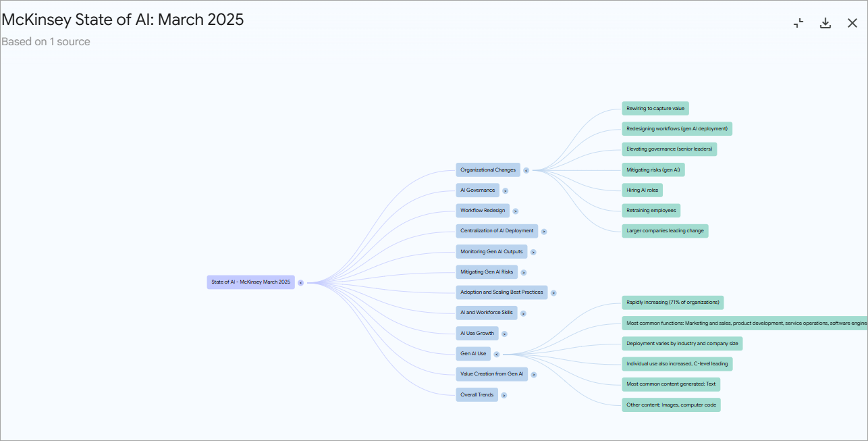868x441 pixels.
Task: Expand Centralization of AI Deployment arrow
Action: click(544, 232)
